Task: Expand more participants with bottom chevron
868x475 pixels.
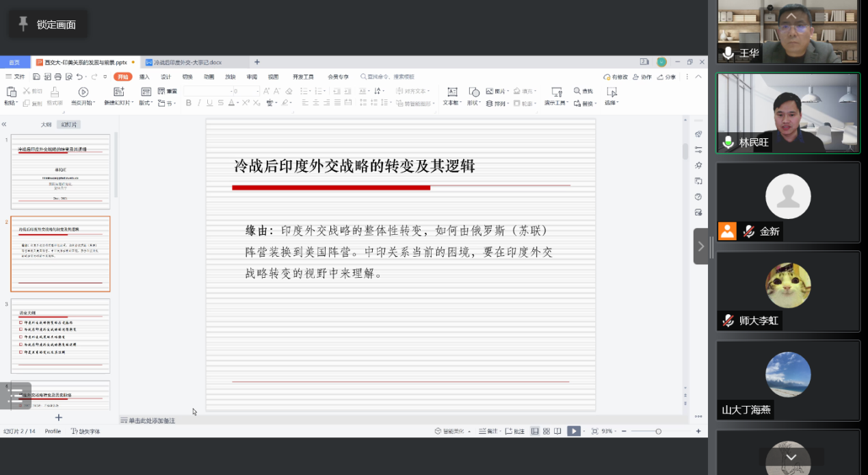Action: pyautogui.click(x=791, y=457)
